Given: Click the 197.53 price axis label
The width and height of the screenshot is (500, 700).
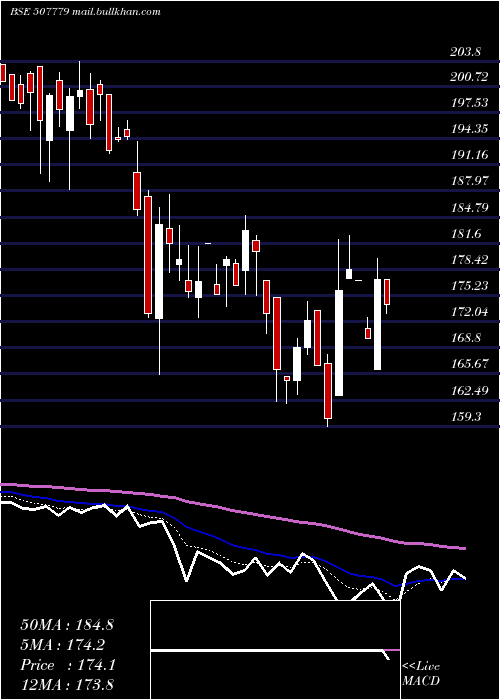Looking at the screenshot, I should point(469,103).
